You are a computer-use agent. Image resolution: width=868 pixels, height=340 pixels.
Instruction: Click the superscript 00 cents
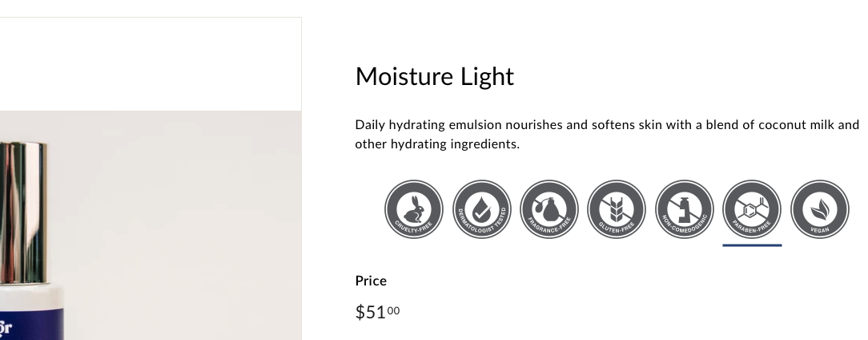394,310
